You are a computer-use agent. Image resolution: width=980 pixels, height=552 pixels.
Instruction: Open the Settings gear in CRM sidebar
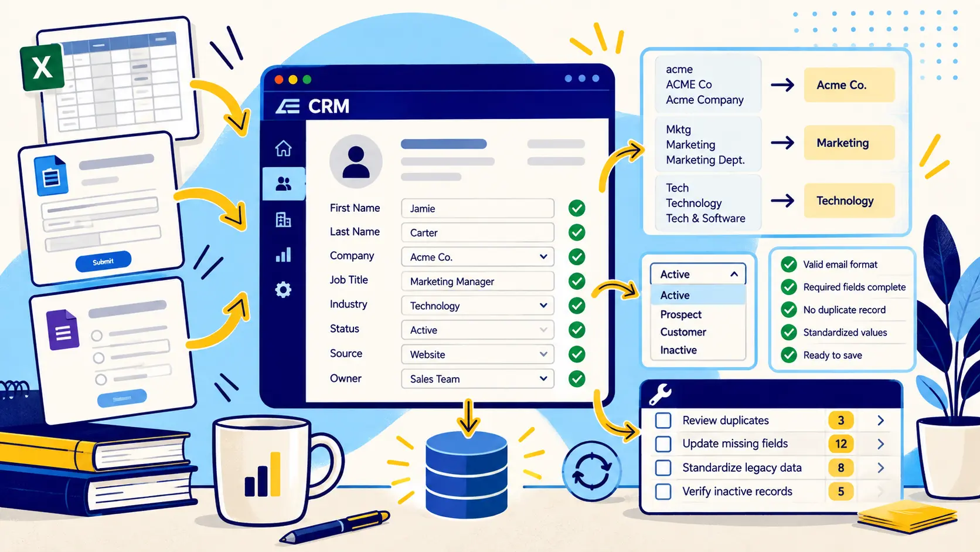(284, 289)
